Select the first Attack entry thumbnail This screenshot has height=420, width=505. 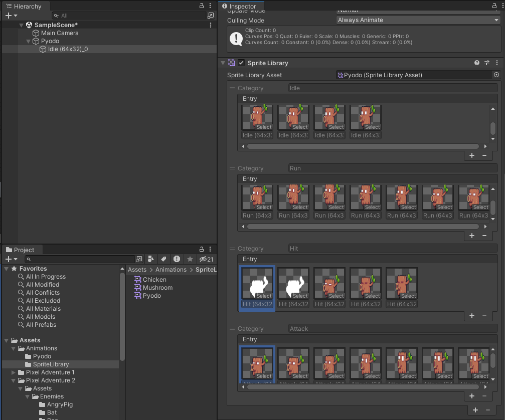coord(257,364)
